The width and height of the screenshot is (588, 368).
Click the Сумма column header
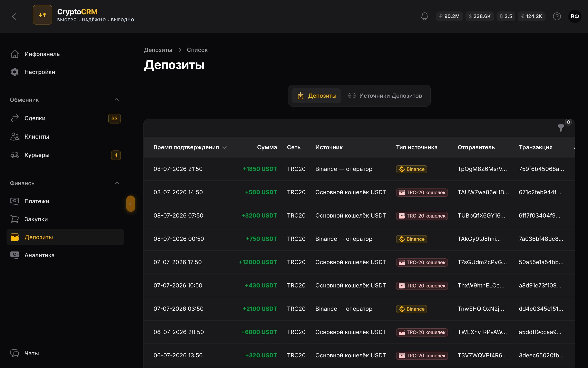point(267,147)
